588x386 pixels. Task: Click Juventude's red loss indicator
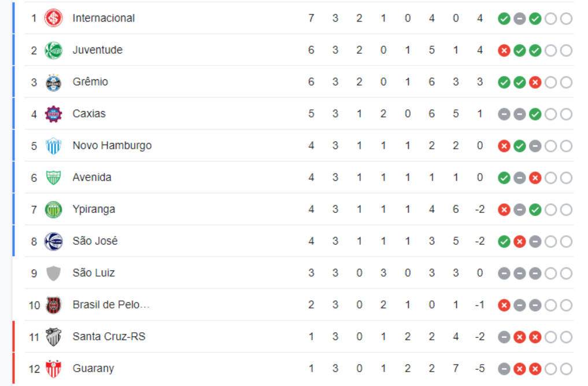click(504, 50)
